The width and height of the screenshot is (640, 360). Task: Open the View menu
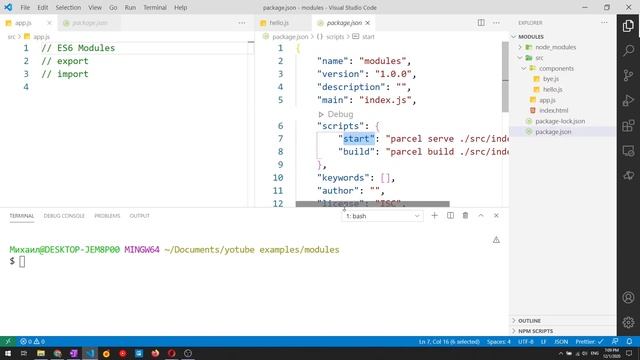click(95, 7)
